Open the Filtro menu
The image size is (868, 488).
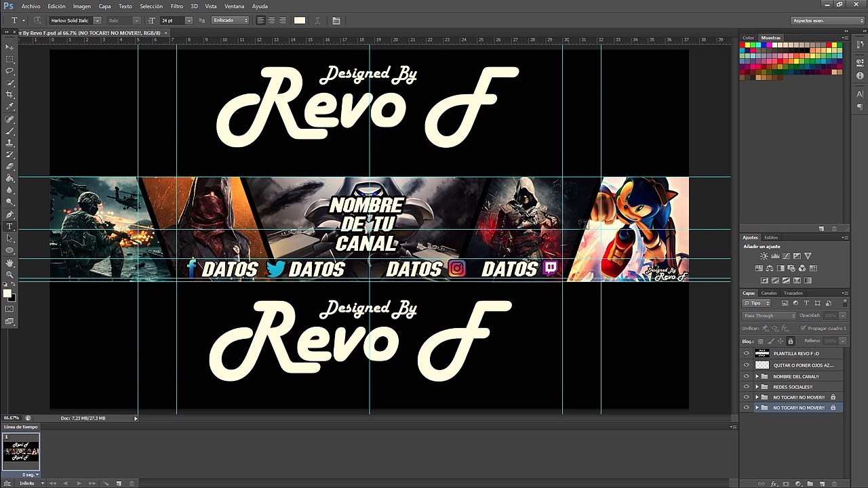tap(177, 6)
